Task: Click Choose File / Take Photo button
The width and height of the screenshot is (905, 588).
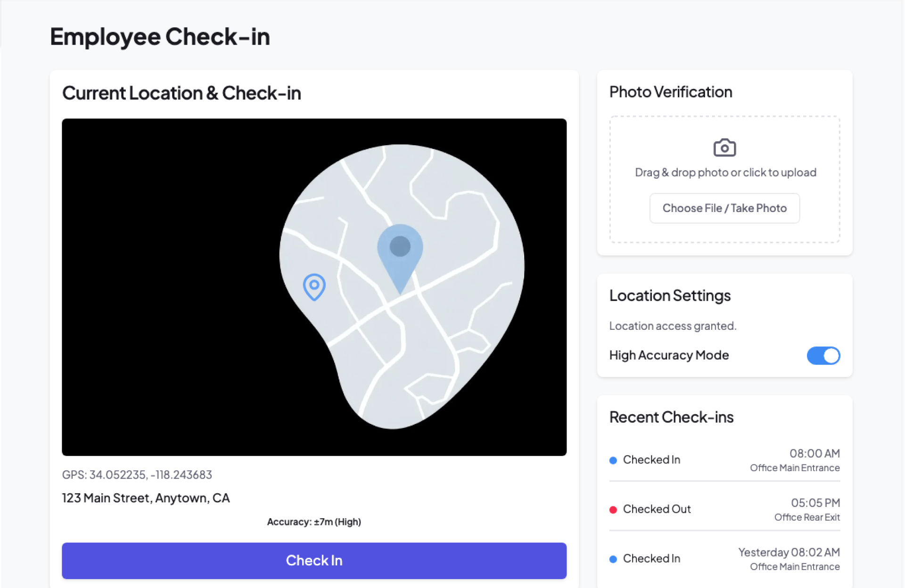Action: click(724, 208)
